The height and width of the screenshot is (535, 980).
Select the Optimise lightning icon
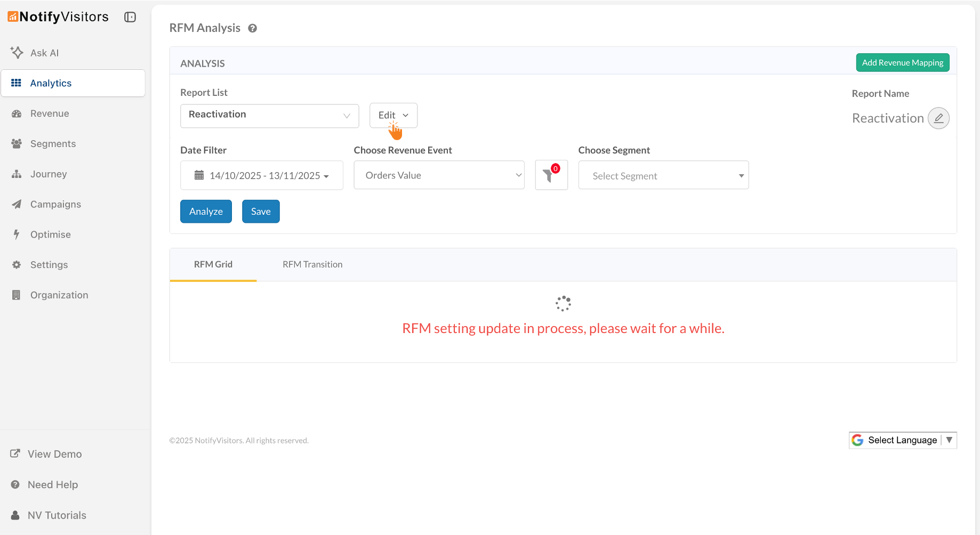(17, 234)
